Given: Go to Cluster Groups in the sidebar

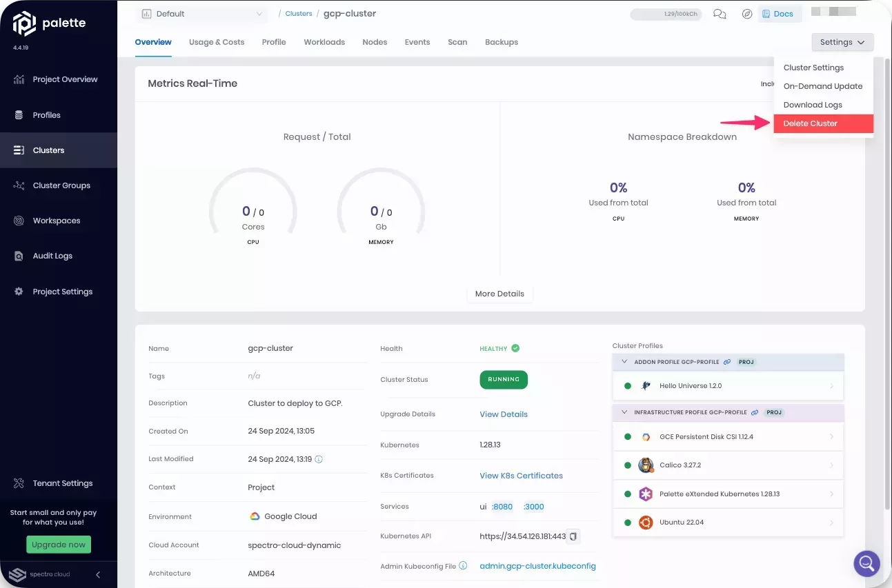Looking at the screenshot, I should [x=61, y=185].
